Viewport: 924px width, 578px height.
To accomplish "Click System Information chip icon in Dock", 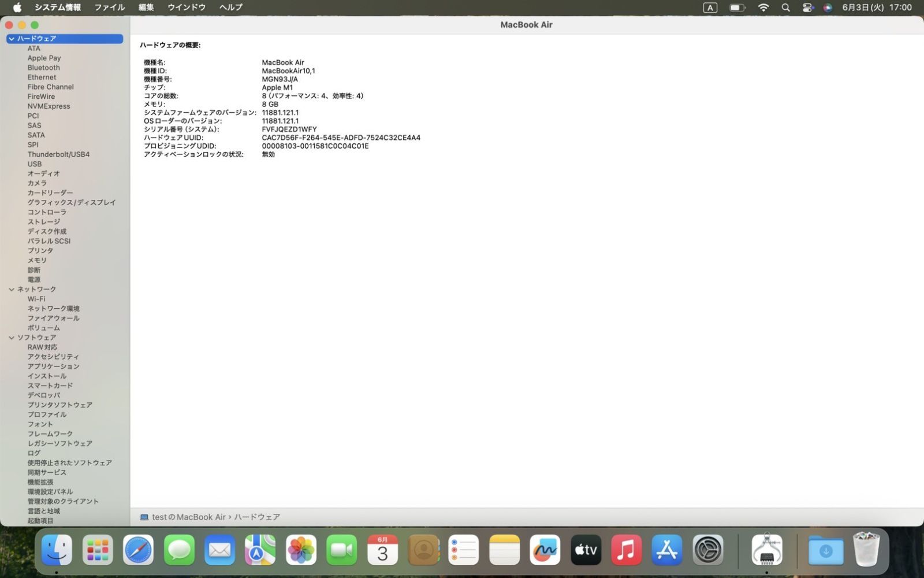I will click(x=767, y=550).
